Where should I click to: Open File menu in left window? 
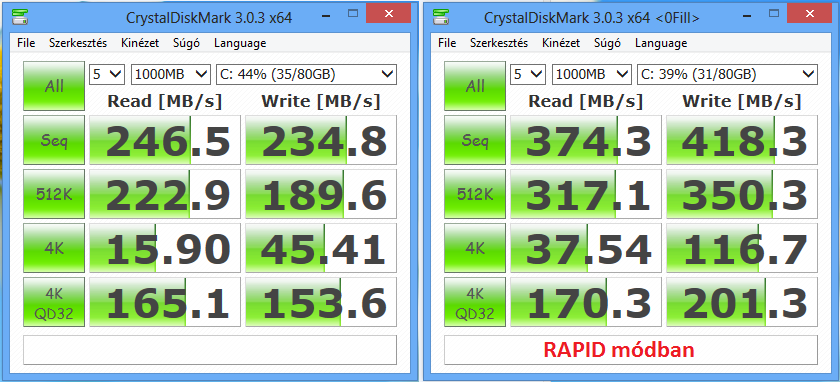coord(26,43)
